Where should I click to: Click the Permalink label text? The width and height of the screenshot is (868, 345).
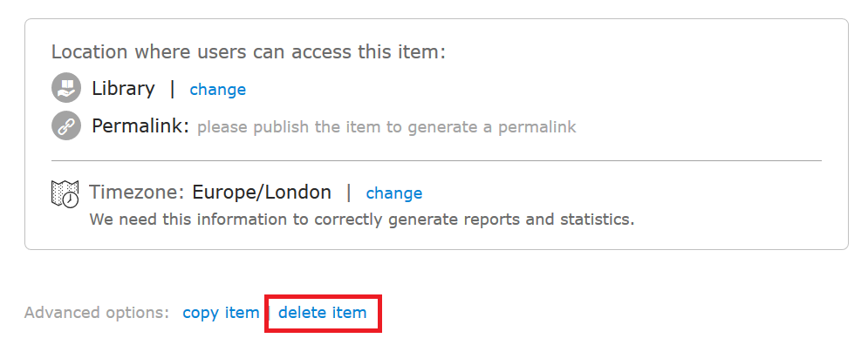coord(140,126)
